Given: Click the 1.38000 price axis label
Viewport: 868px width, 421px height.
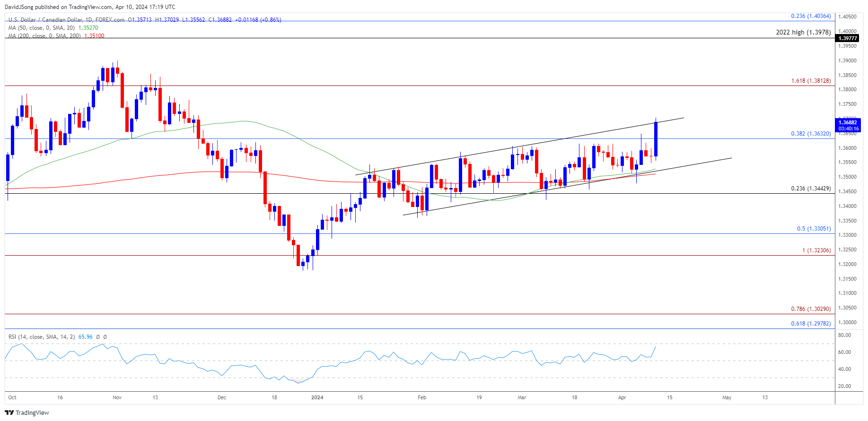Looking at the screenshot, I should [x=847, y=89].
